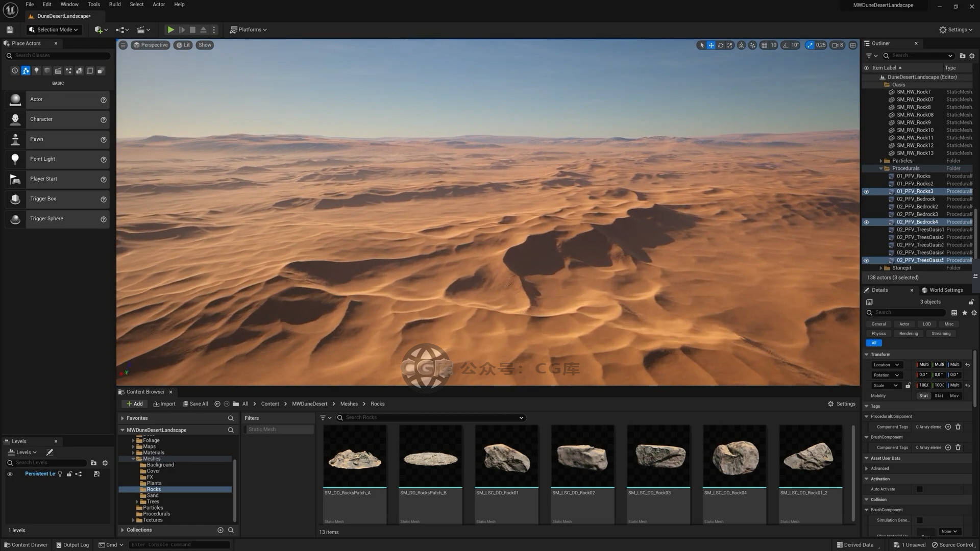
Task: Toggle grid snapping icon in viewport toolbar
Action: coord(764,45)
